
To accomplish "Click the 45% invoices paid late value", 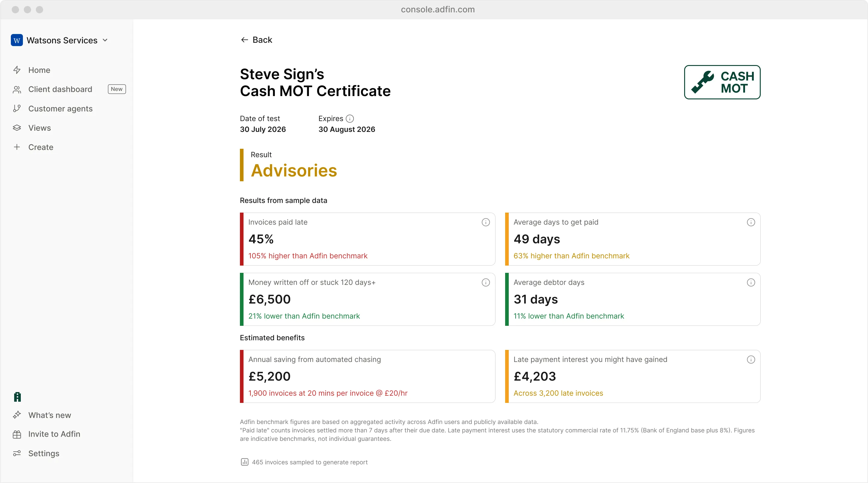I will 261,239.
